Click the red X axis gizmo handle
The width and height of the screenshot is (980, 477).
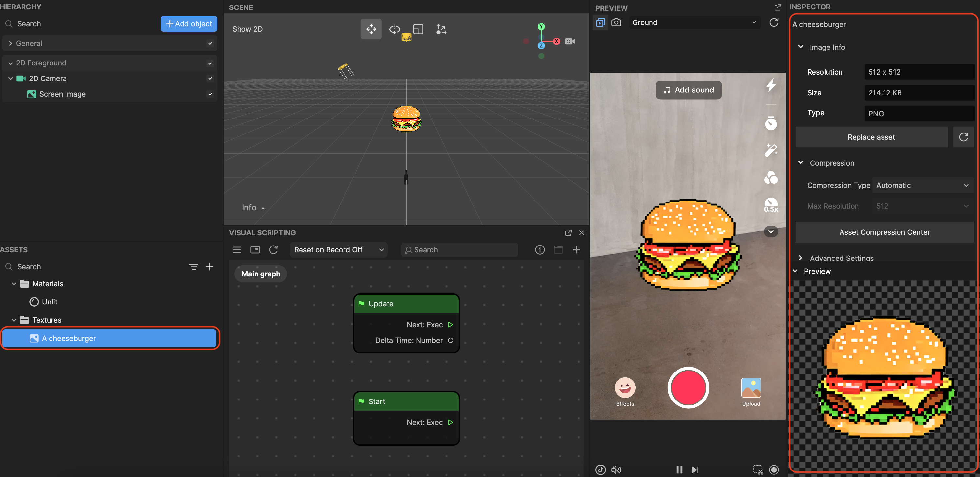[557, 41]
